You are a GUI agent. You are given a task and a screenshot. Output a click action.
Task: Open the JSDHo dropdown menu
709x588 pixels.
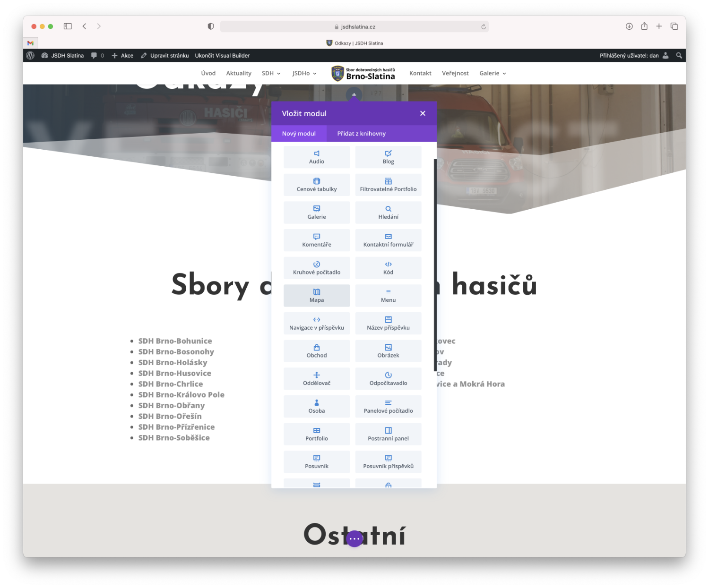pos(304,73)
